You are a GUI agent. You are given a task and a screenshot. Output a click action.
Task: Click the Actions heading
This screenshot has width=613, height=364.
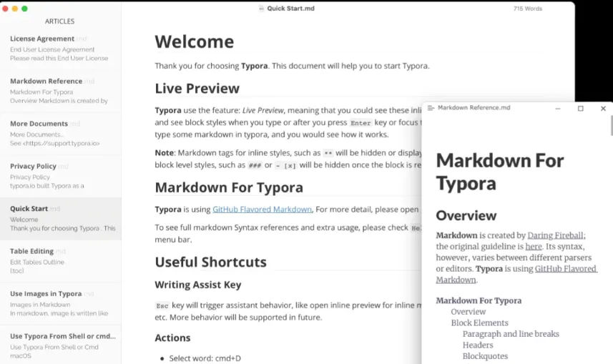[172, 338]
